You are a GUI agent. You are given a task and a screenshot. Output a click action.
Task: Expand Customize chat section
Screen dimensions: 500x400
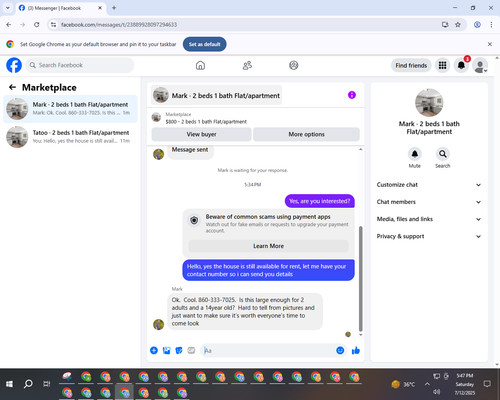click(x=429, y=185)
